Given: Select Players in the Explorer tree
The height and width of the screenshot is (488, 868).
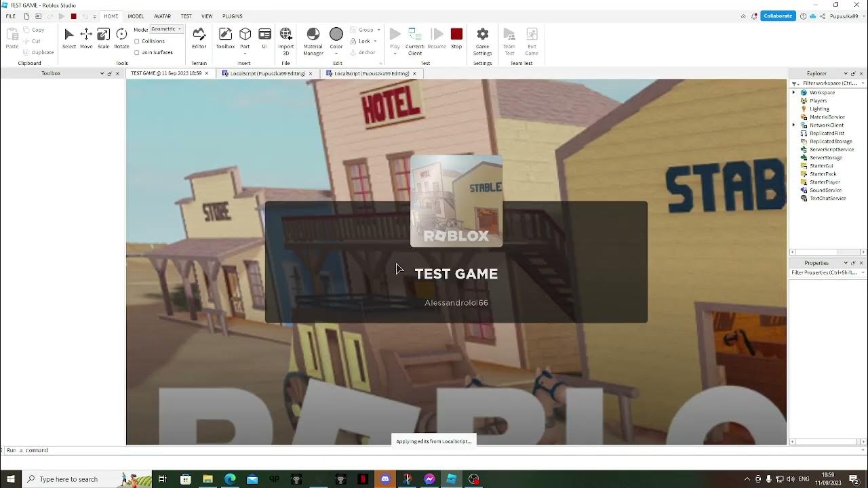Looking at the screenshot, I should click(x=818, y=101).
